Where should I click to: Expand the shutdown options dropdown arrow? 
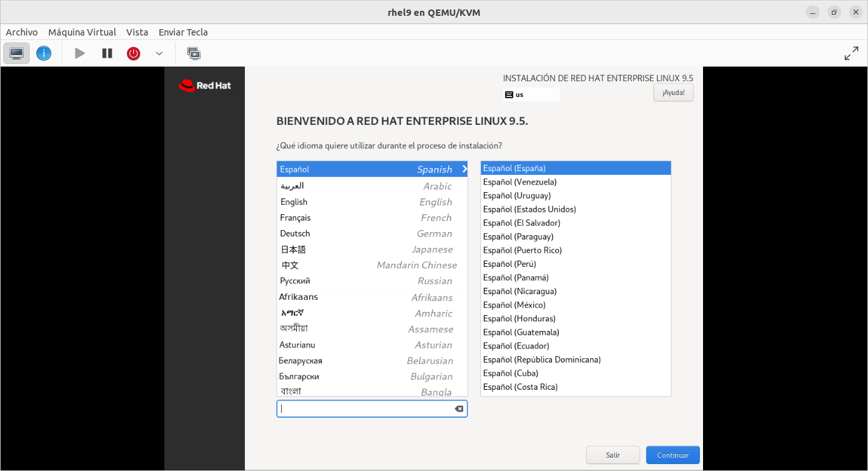pyautogui.click(x=159, y=54)
